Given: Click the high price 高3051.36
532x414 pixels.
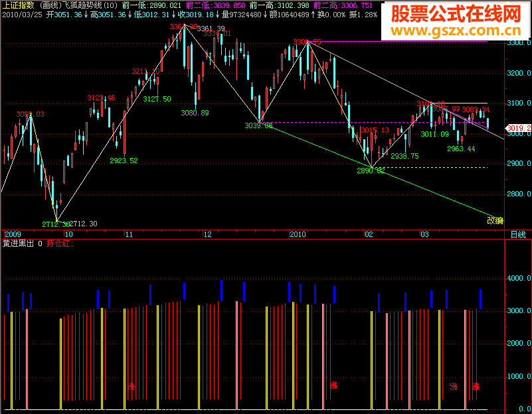Looking at the screenshot, I should [x=108, y=15].
